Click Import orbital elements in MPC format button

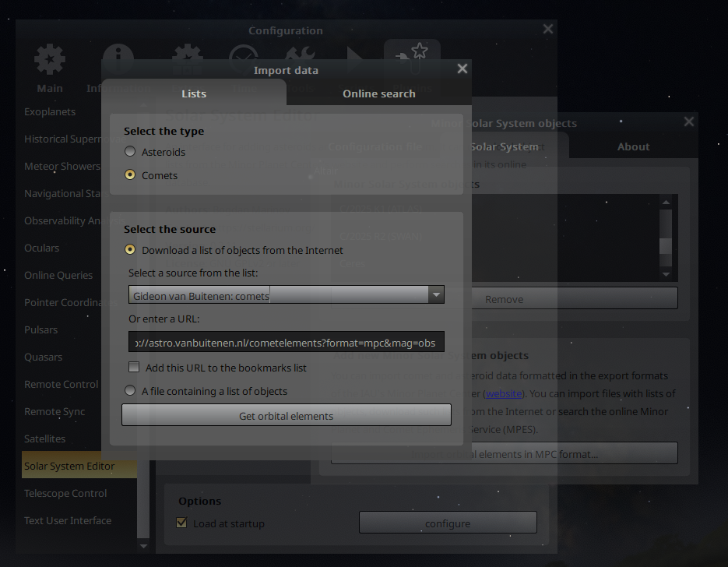coord(505,454)
